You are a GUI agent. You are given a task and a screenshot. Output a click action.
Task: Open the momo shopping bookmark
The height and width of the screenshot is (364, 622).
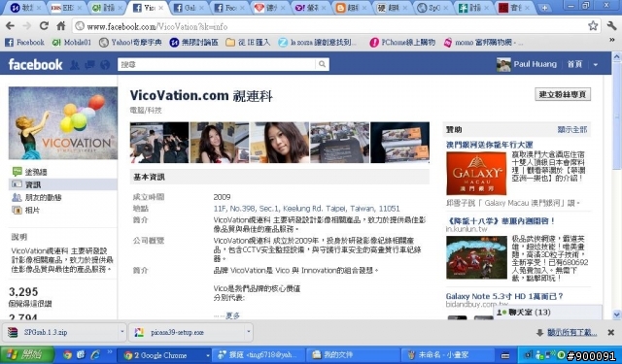(483, 43)
